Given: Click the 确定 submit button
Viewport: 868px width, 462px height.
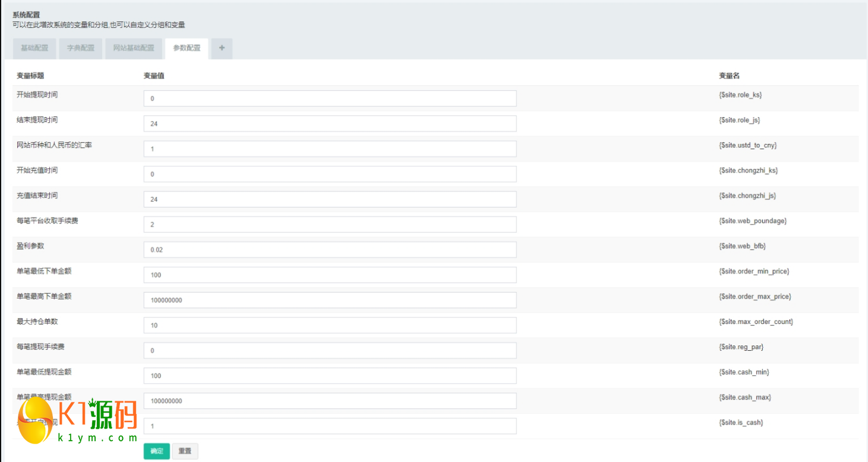Looking at the screenshot, I should [x=157, y=451].
